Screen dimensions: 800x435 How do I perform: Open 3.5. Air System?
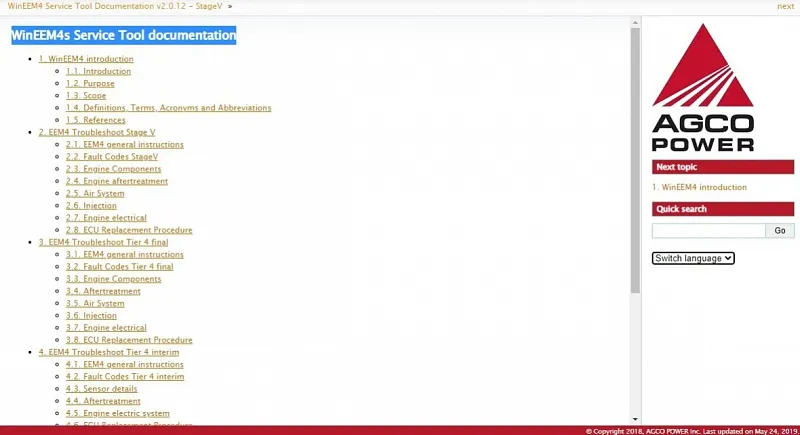95,303
